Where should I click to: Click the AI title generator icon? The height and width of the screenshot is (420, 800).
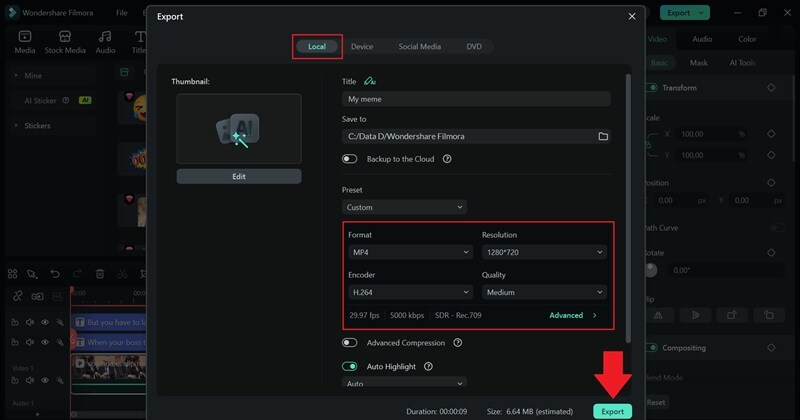click(369, 81)
